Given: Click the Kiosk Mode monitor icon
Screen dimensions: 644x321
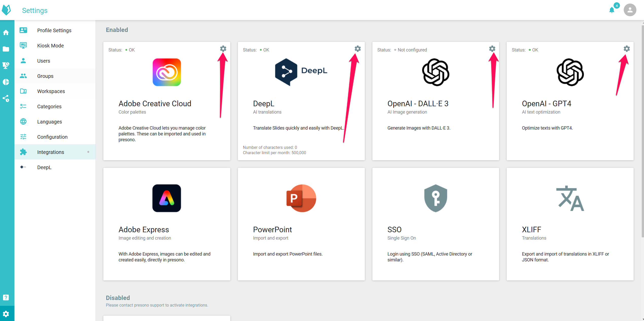Looking at the screenshot, I should [23, 45].
